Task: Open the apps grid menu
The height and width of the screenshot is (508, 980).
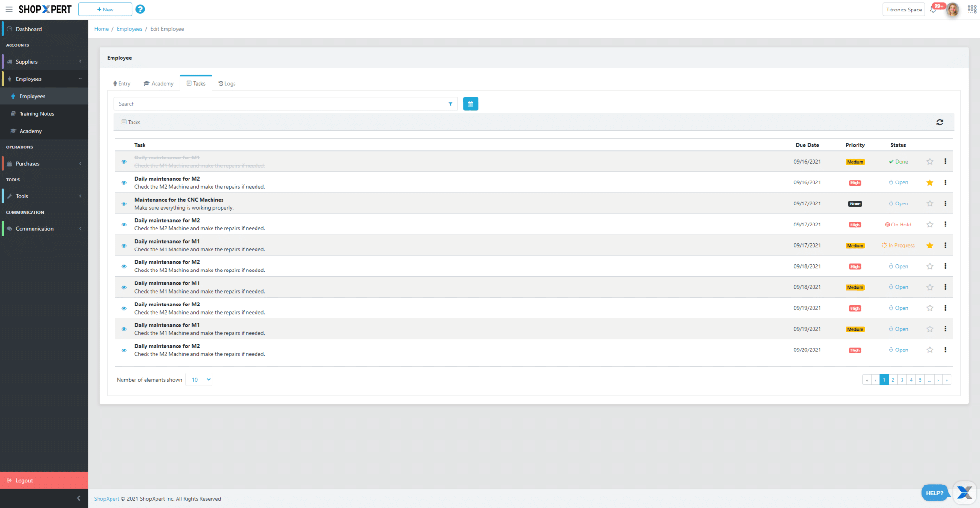Action: 971,10
